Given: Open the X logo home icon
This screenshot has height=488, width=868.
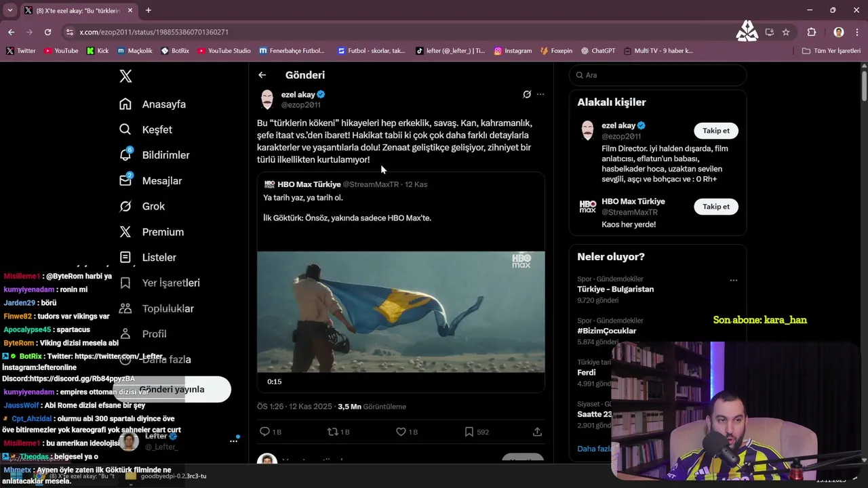Looking at the screenshot, I should pos(125,76).
